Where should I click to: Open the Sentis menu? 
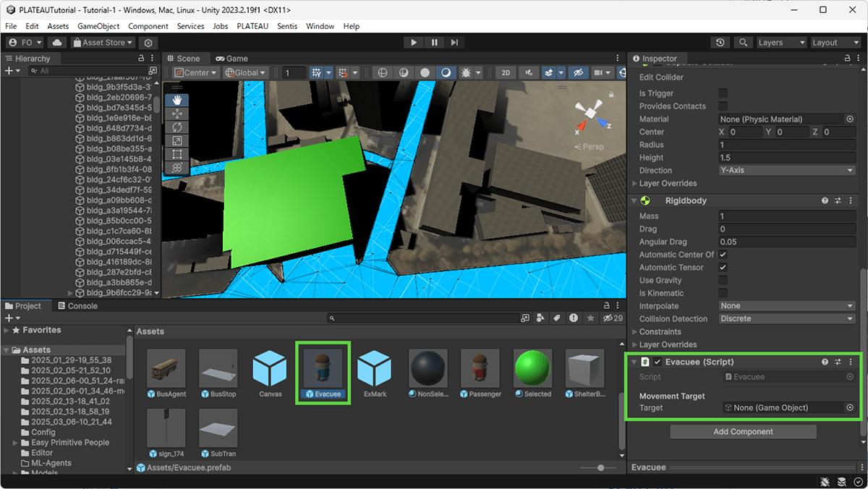(x=287, y=26)
